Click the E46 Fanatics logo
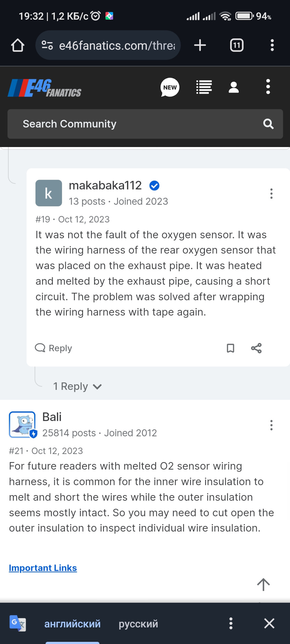 click(45, 88)
